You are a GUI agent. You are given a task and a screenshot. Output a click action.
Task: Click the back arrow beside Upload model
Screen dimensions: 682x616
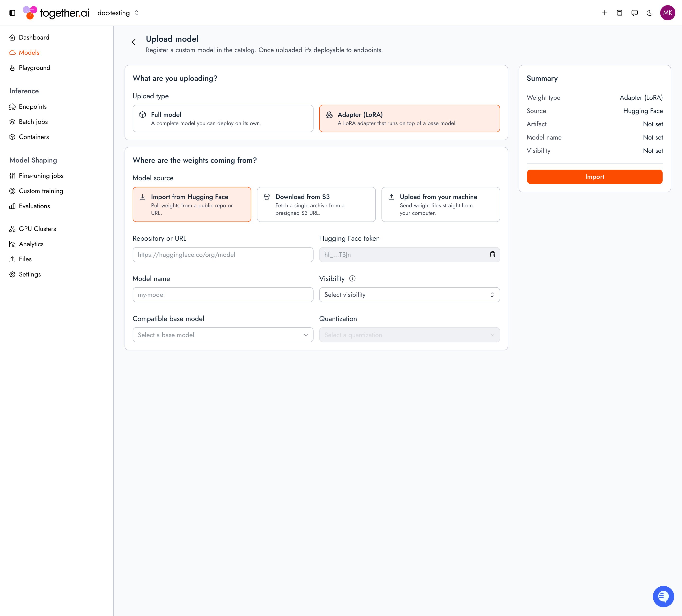coord(134,42)
